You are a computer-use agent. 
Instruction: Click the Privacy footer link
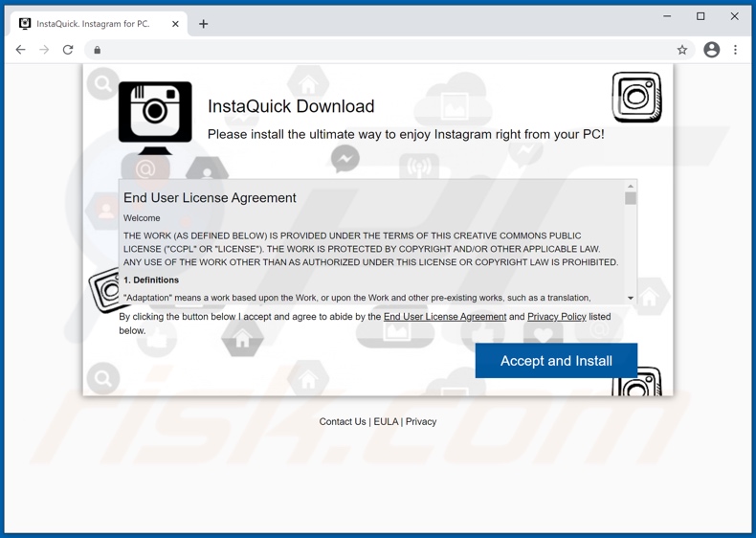point(421,422)
